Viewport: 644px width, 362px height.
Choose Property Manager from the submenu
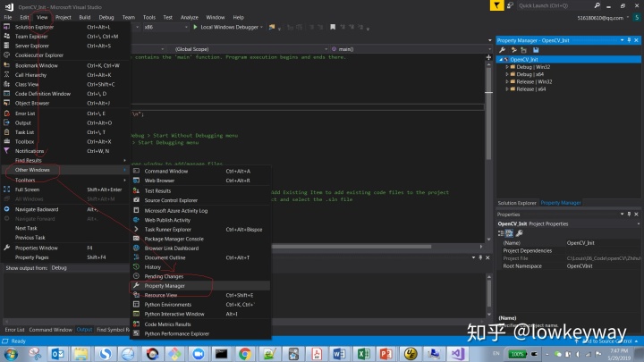200,286
